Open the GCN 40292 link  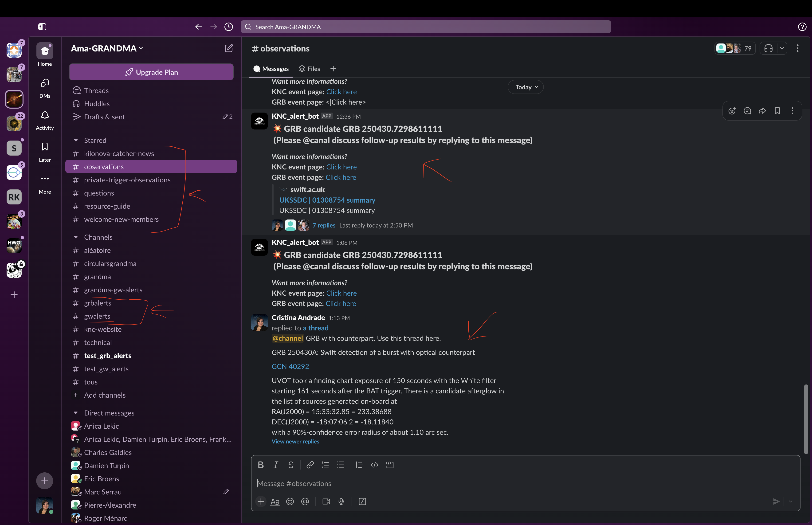pos(290,366)
